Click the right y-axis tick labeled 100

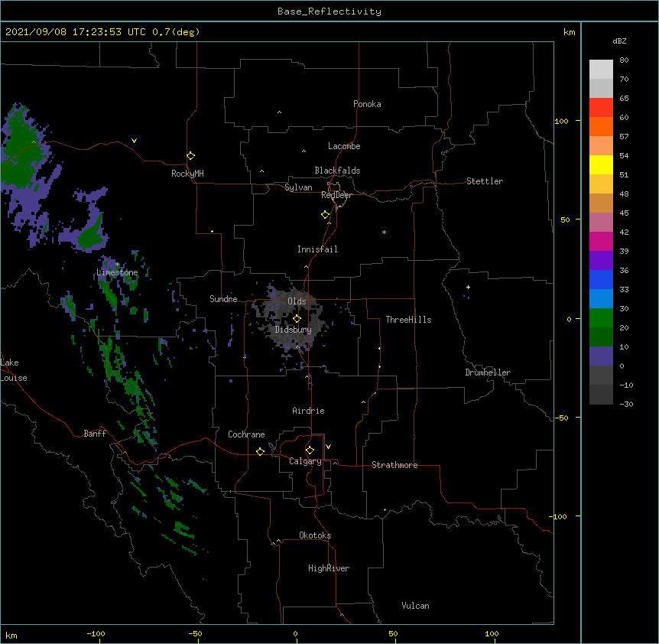coord(561,121)
